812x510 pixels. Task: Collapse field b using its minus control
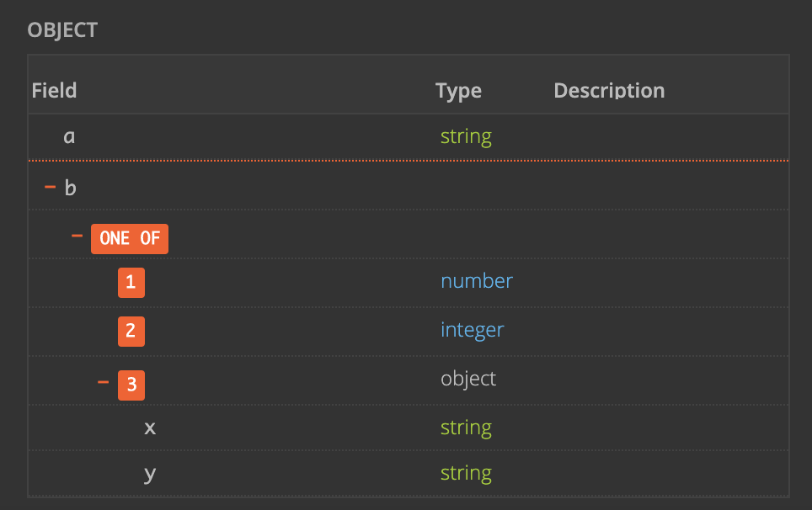tap(51, 187)
